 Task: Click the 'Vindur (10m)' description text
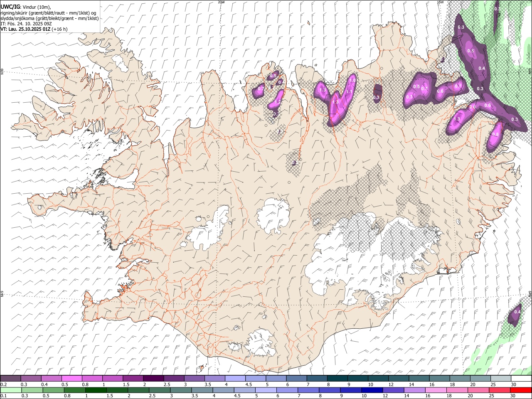pyautogui.click(x=37, y=7)
